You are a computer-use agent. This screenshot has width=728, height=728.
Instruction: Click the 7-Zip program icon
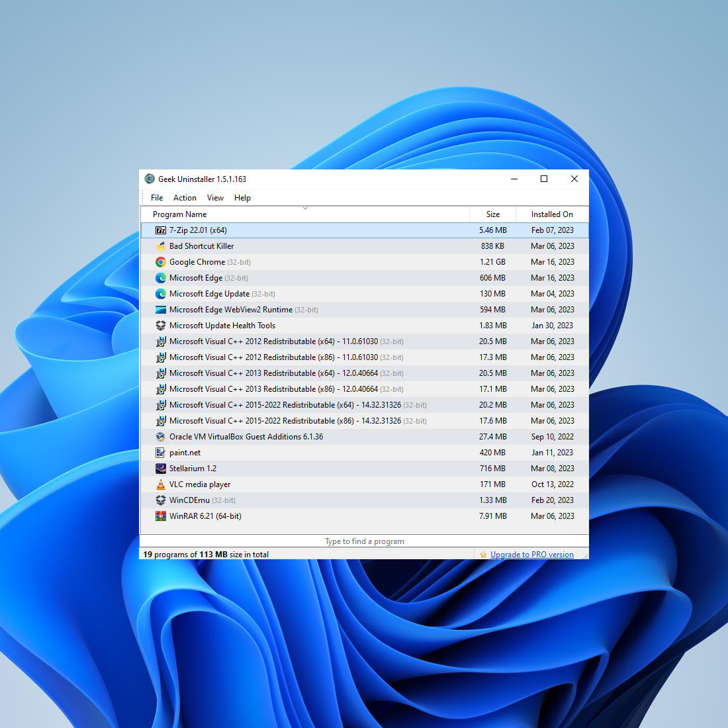(161, 230)
